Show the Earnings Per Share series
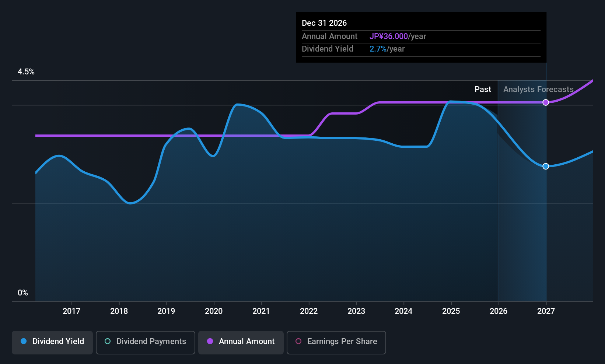Screen dimensions: 605x364 point(336,342)
